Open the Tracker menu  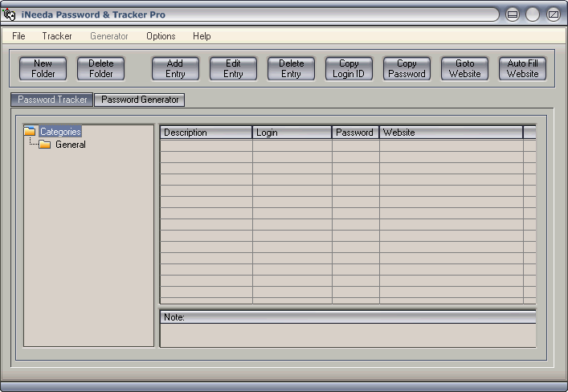tap(57, 36)
